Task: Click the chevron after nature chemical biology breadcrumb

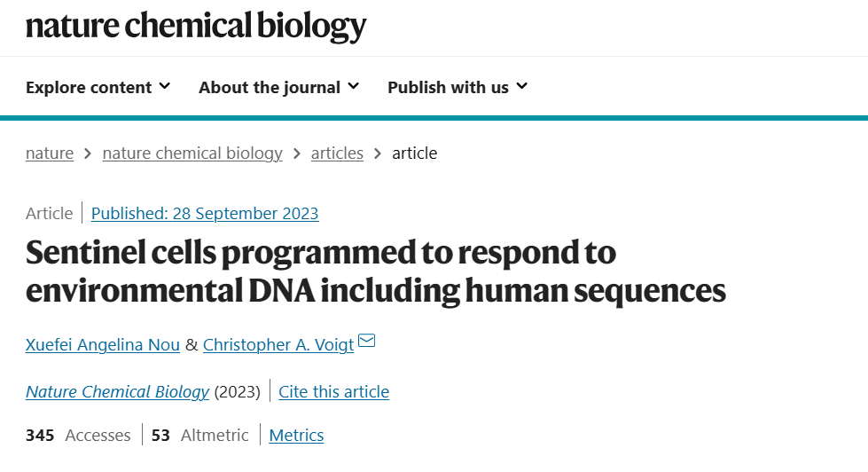Action: [x=297, y=153]
